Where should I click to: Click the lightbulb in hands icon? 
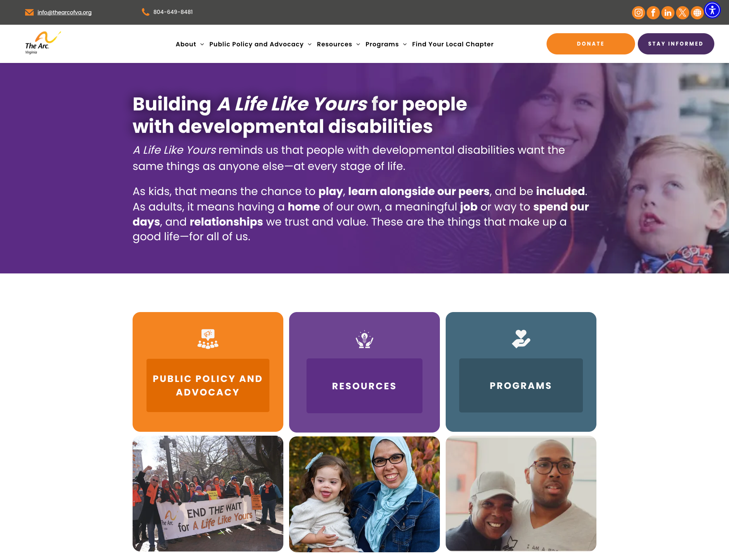[x=364, y=339]
